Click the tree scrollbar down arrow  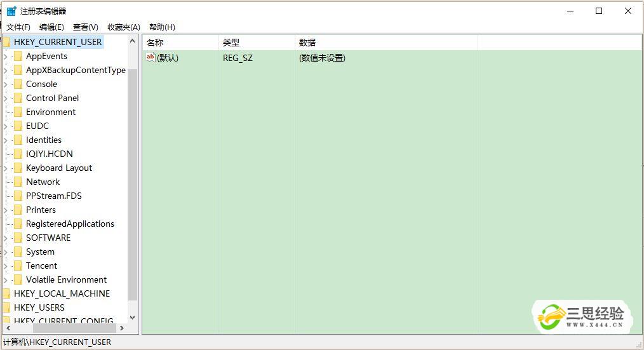pyautogui.click(x=133, y=318)
